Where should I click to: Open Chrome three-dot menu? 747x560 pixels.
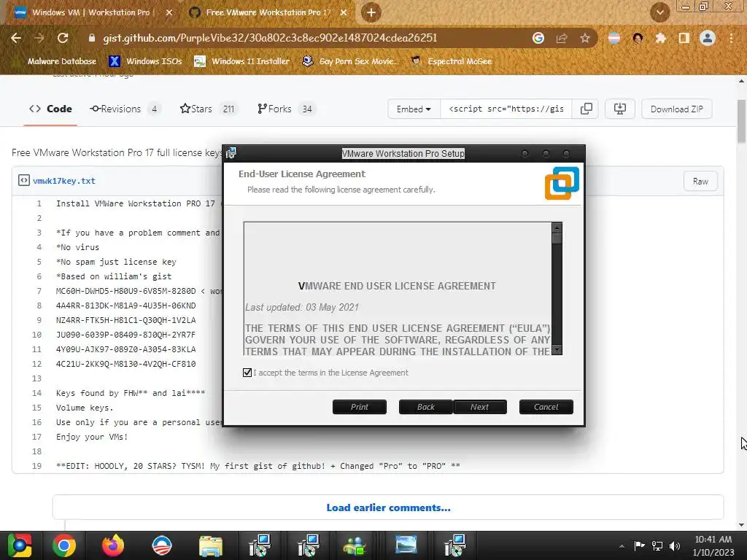click(731, 38)
